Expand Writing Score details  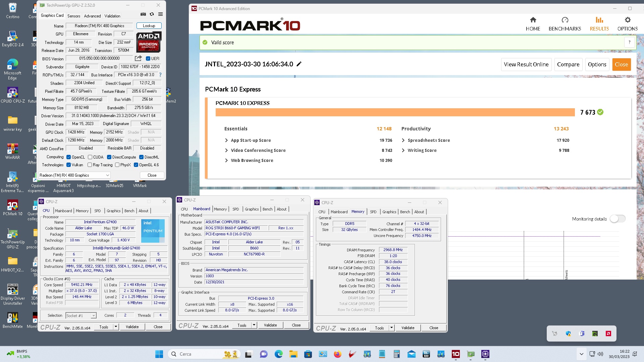tap(403, 150)
